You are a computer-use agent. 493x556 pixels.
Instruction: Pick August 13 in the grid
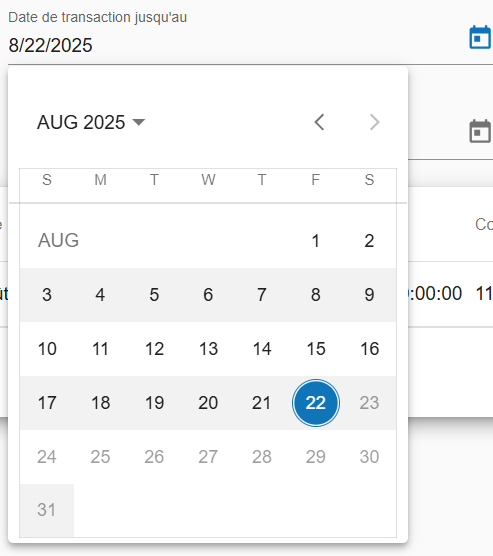208,349
